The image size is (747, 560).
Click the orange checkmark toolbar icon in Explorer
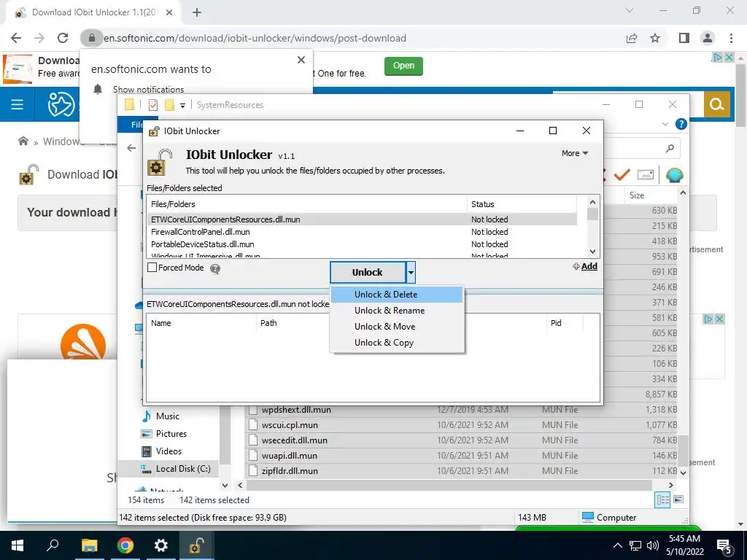622,175
